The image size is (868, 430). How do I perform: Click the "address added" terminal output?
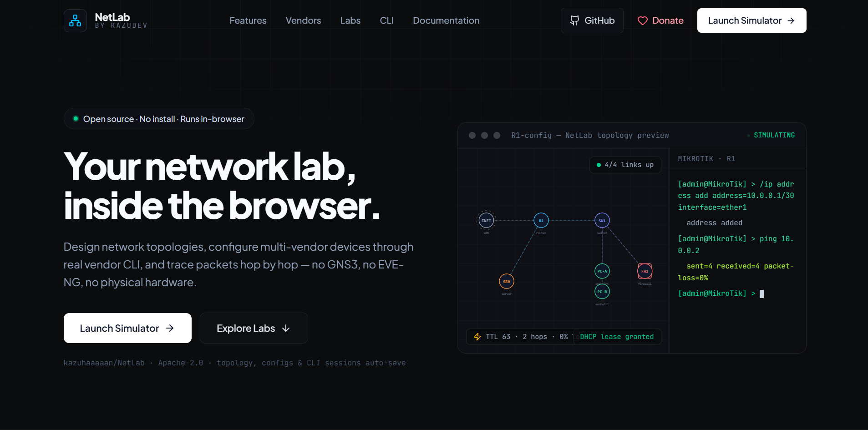714,223
